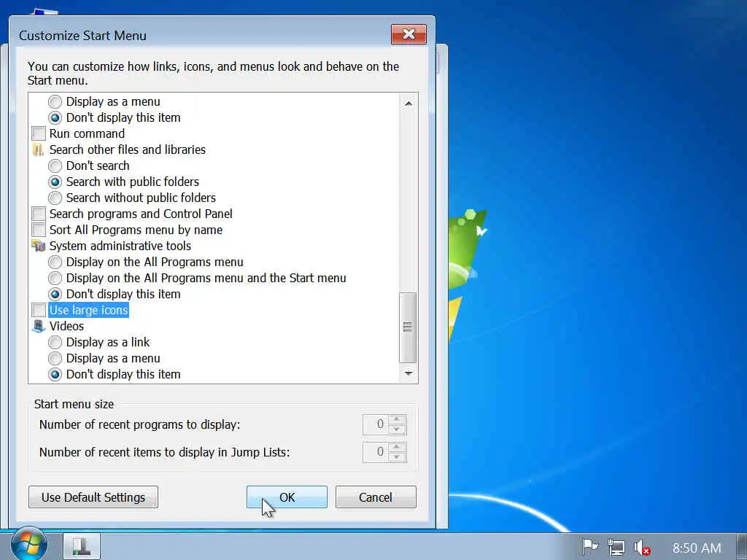747x560 pixels.
Task: Click the recent programs number field
Action: click(x=376, y=424)
